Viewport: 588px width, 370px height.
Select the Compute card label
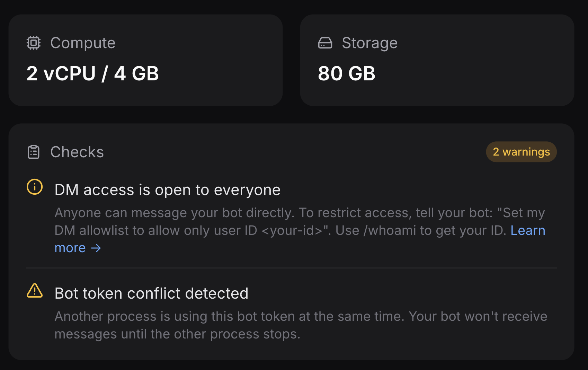click(x=83, y=43)
